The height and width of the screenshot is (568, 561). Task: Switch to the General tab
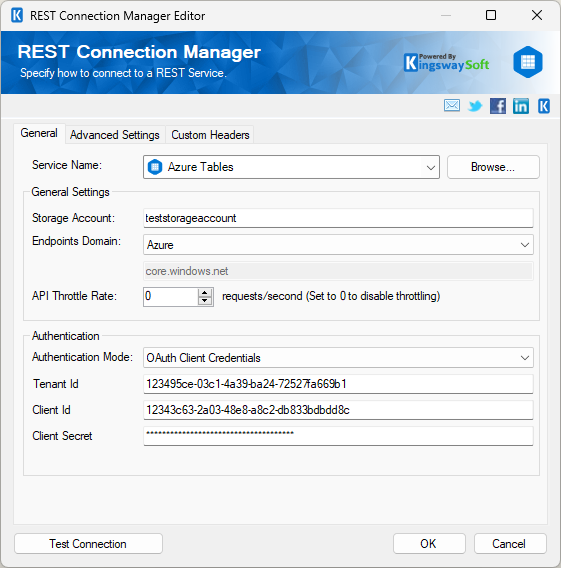(39, 133)
